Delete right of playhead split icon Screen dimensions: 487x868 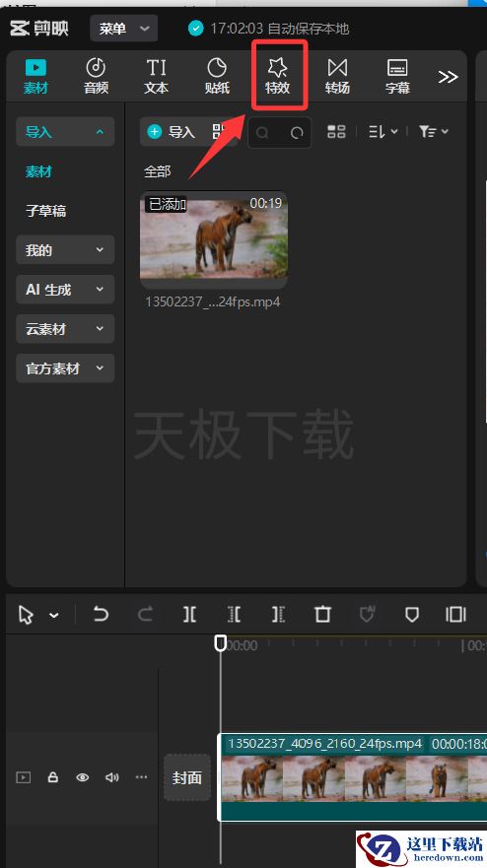(278, 614)
